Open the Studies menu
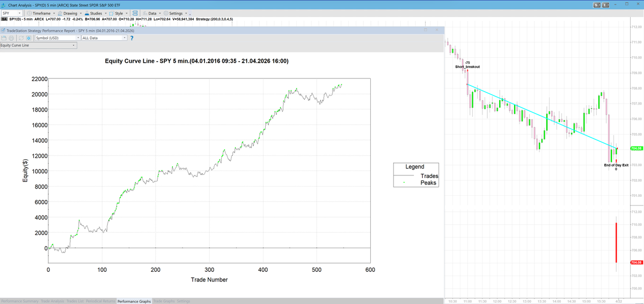This screenshot has height=304, width=644. [96, 13]
